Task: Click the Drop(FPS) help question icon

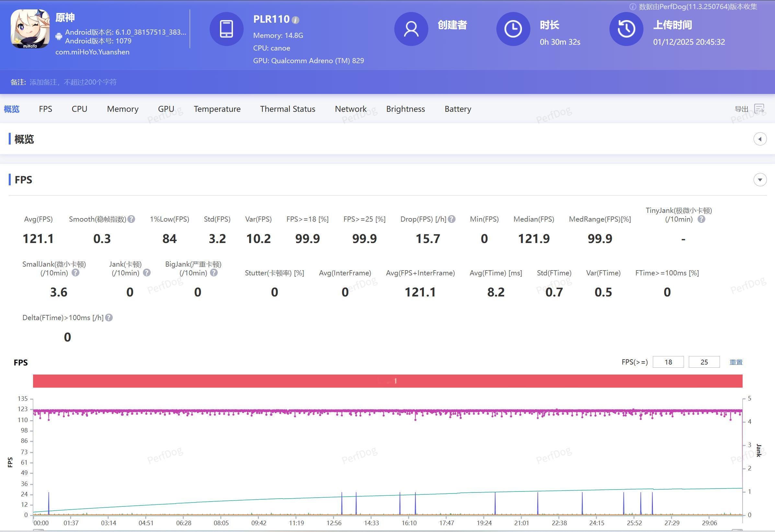Action: point(452,219)
